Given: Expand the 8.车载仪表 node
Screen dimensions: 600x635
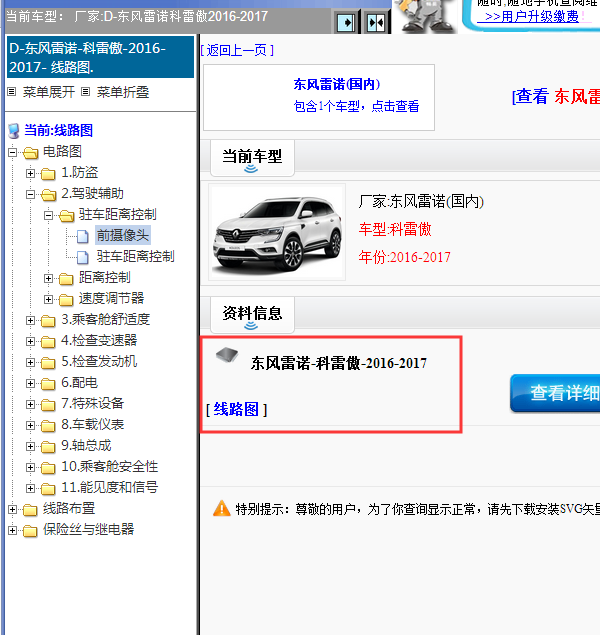Looking at the screenshot, I should point(30,426).
